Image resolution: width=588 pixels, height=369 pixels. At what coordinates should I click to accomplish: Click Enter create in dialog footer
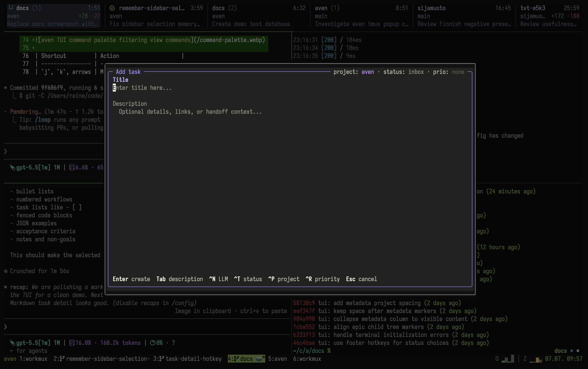[131, 279]
